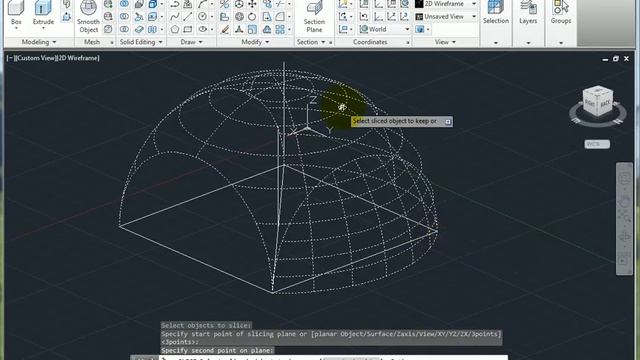The height and width of the screenshot is (360, 640).
Task: Select the Move tool in Modify panel
Action: click(x=252, y=4)
